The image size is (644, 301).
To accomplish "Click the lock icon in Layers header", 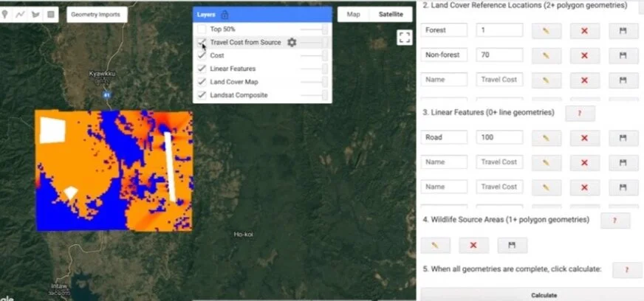I will pos(225,15).
